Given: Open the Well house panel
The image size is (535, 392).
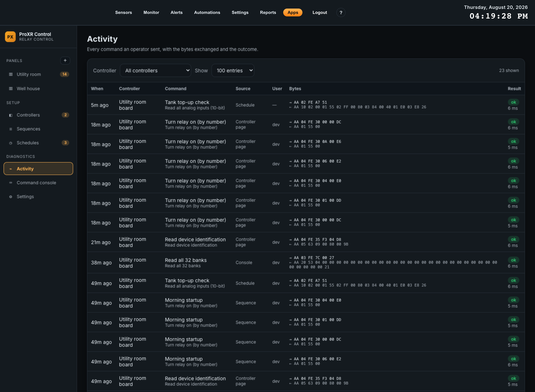Looking at the screenshot, I should point(38,89).
